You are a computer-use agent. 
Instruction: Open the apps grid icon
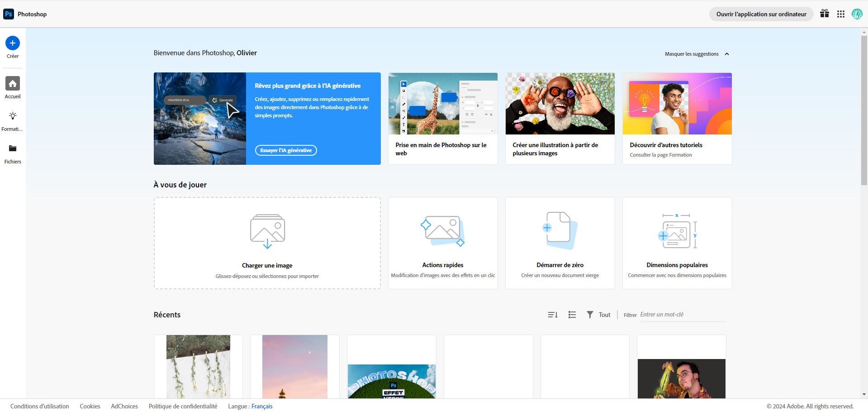[x=841, y=14]
